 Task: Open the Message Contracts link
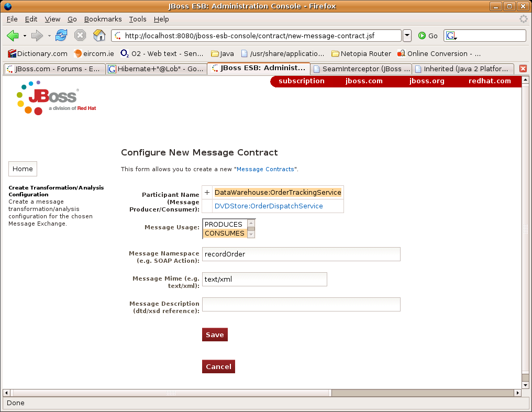point(265,169)
